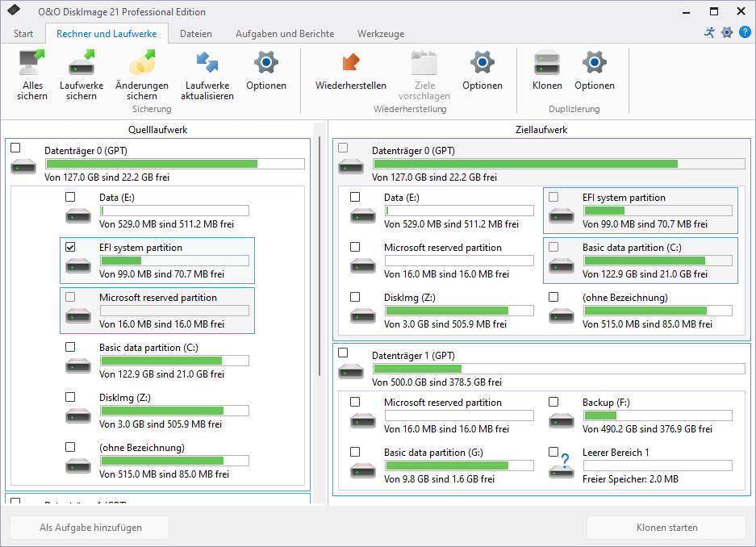Check source Basic data partition (C:) checkbox
The height and width of the screenshot is (547, 756).
coord(70,347)
